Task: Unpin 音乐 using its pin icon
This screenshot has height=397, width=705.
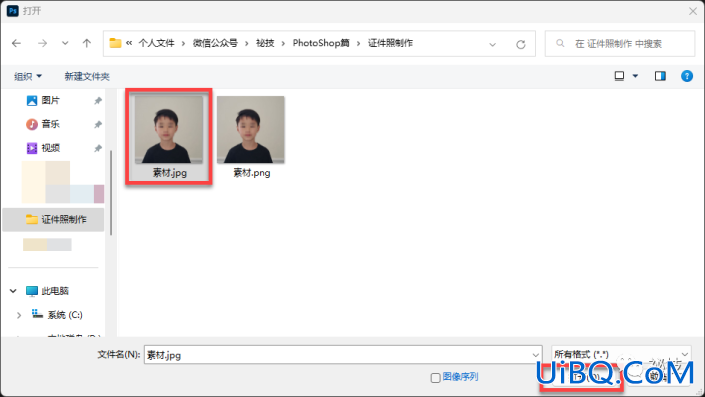Action: click(x=98, y=125)
